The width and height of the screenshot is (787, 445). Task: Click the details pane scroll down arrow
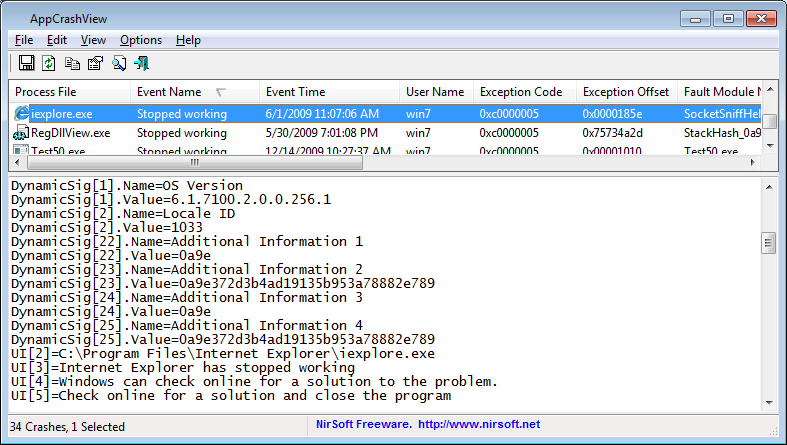point(769,402)
